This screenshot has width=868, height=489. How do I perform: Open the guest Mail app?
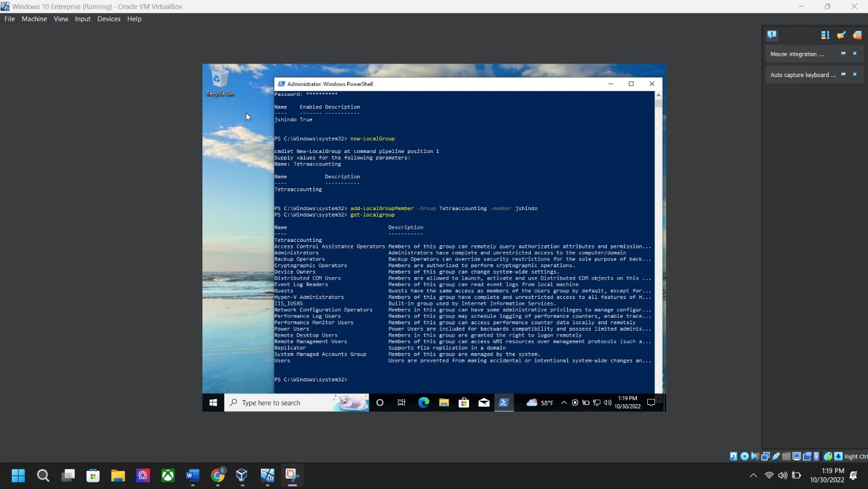(x=484, y=402)
